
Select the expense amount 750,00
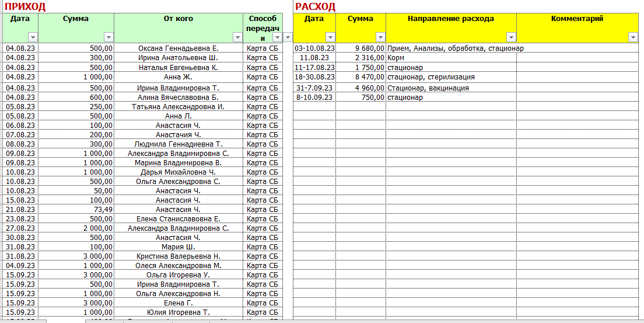click(x=361, y=97)
